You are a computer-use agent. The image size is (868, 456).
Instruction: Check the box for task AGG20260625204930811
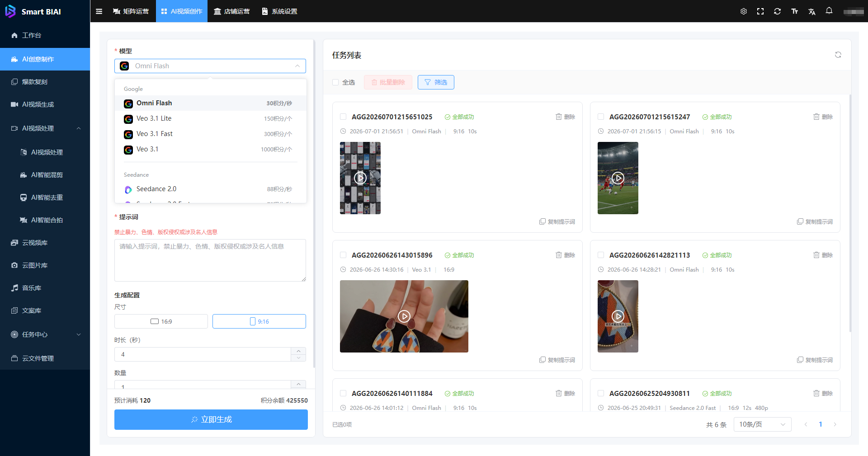(601, 393)
